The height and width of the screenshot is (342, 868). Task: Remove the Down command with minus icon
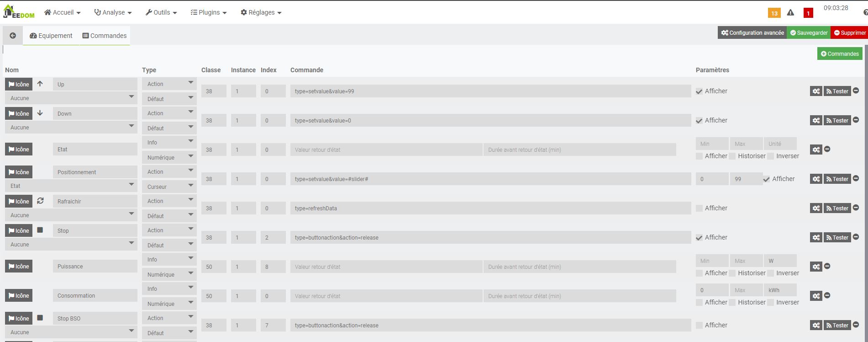coord(856,120)
